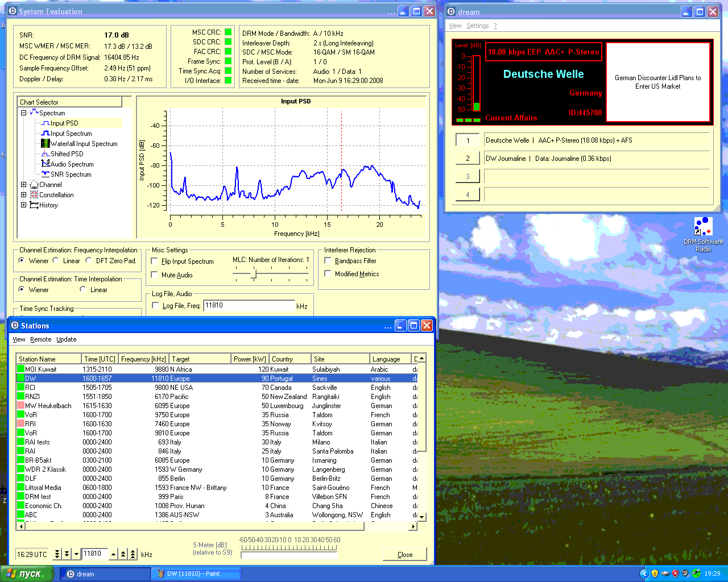Click station list vertical scrollbar down arrow

[422, 517]
